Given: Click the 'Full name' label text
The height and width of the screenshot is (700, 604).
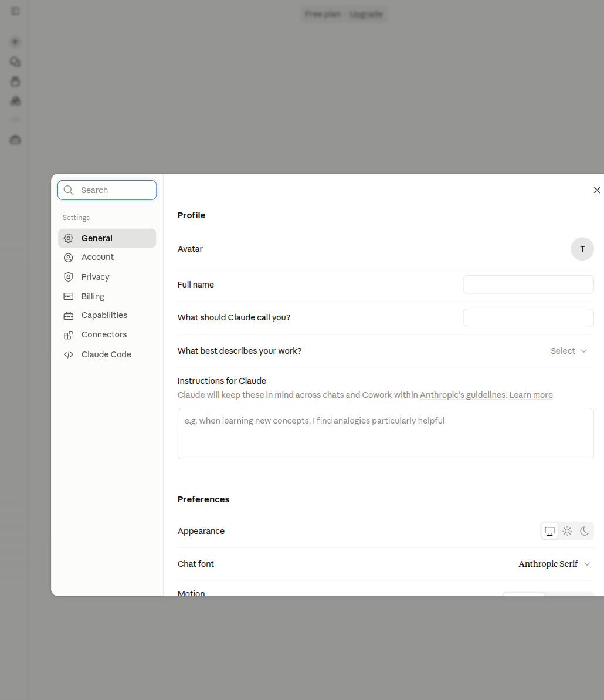Looking at the screenshot, I should coord(196,285).
